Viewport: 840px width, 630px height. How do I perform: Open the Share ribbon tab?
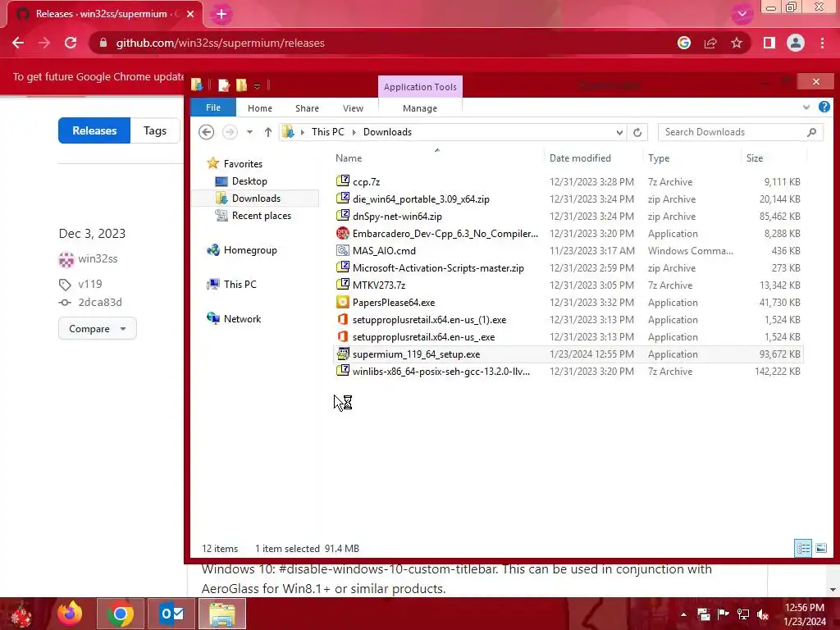307,108
